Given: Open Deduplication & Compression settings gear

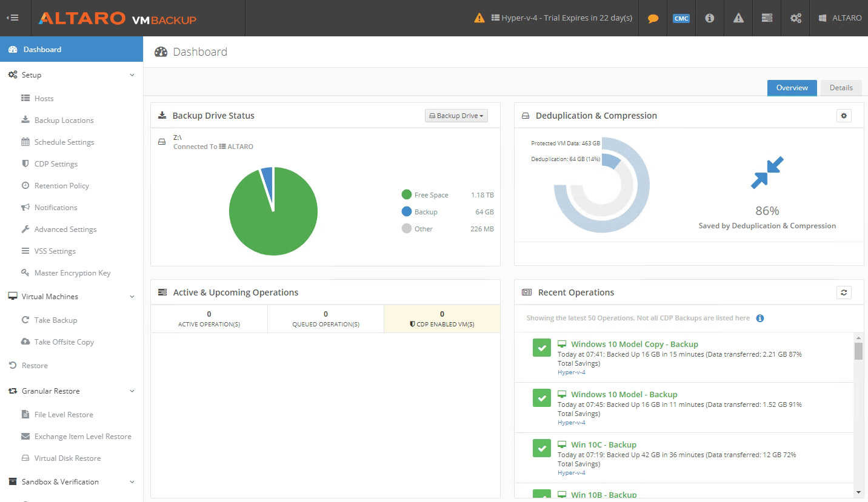Looking at the screenshot, I should 844,115.
